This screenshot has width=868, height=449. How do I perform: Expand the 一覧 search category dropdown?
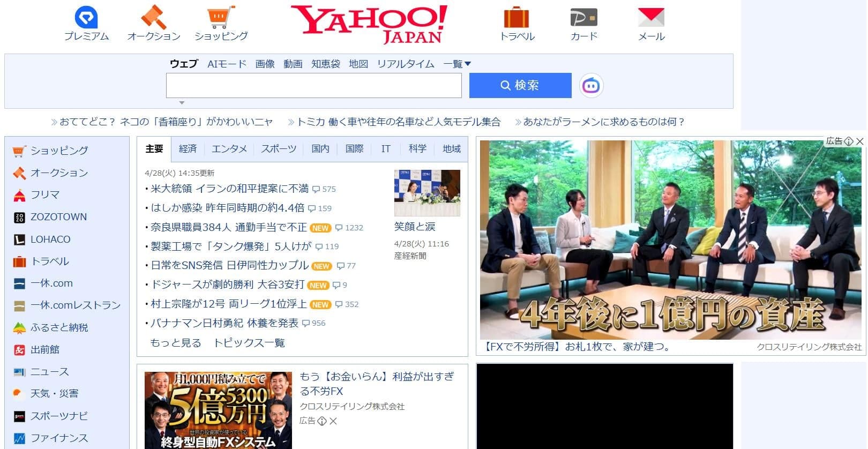(x=457, y=64)
